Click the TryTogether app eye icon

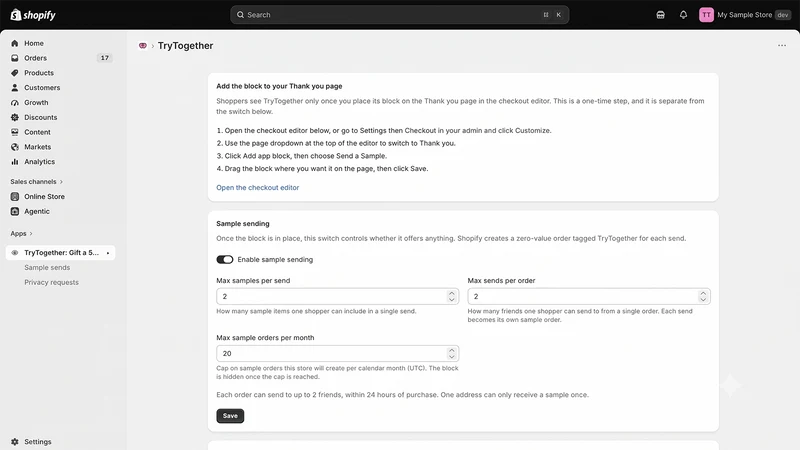(x=15, y=253)
